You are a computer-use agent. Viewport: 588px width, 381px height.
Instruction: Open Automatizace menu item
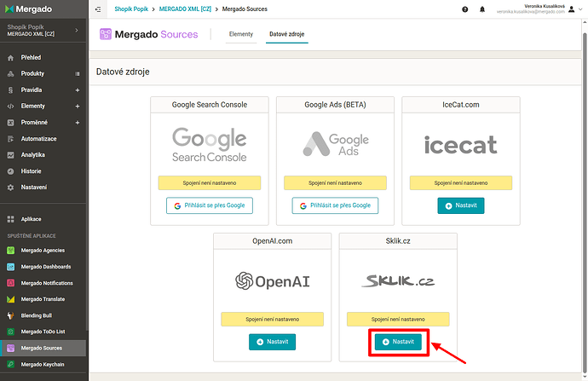[x=38, y=139]
